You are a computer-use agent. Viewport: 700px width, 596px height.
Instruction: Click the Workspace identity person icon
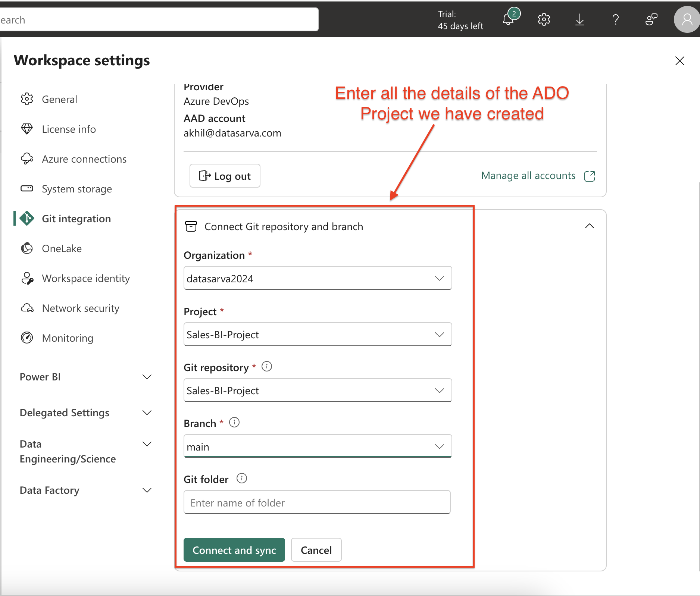27,278
